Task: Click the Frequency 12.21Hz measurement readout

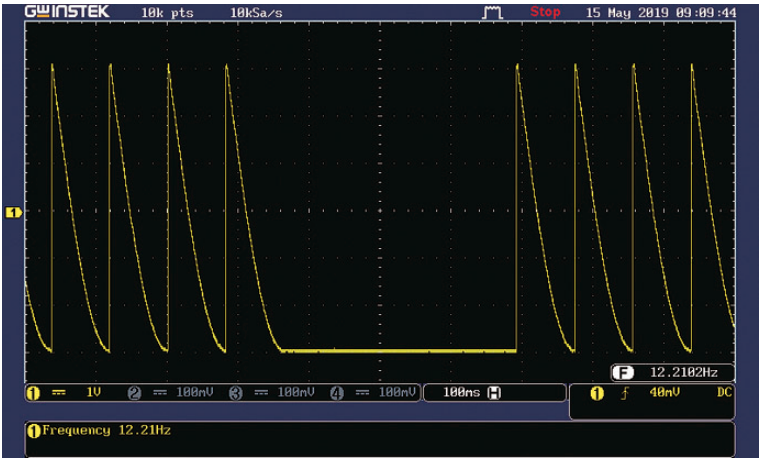Action: pyautogui.click(x=107, y=430)
